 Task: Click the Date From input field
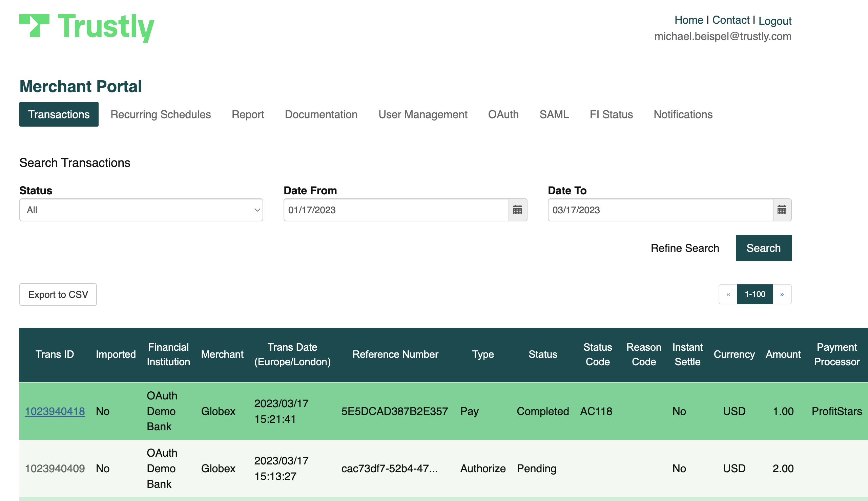pyautogui.click(x=396, y=210)
